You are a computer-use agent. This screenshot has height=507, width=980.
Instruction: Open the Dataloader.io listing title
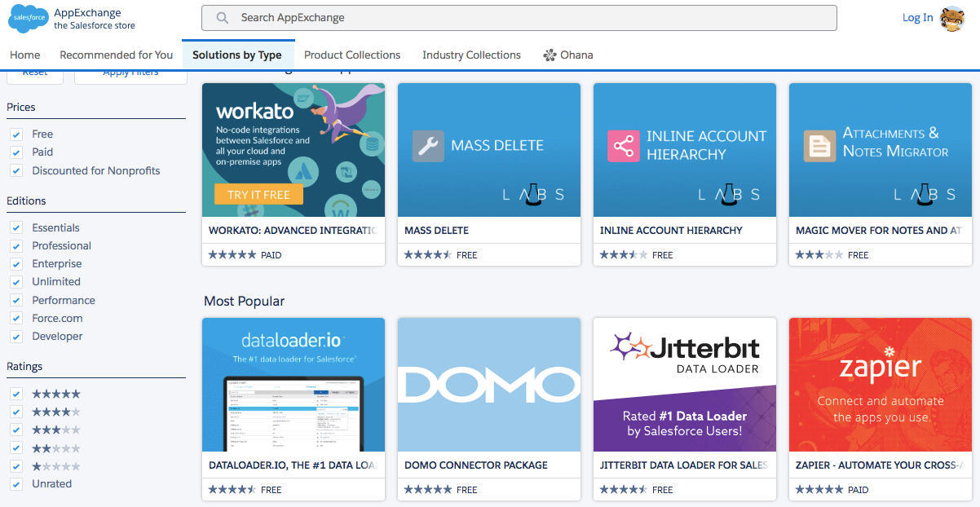point(293,465)
